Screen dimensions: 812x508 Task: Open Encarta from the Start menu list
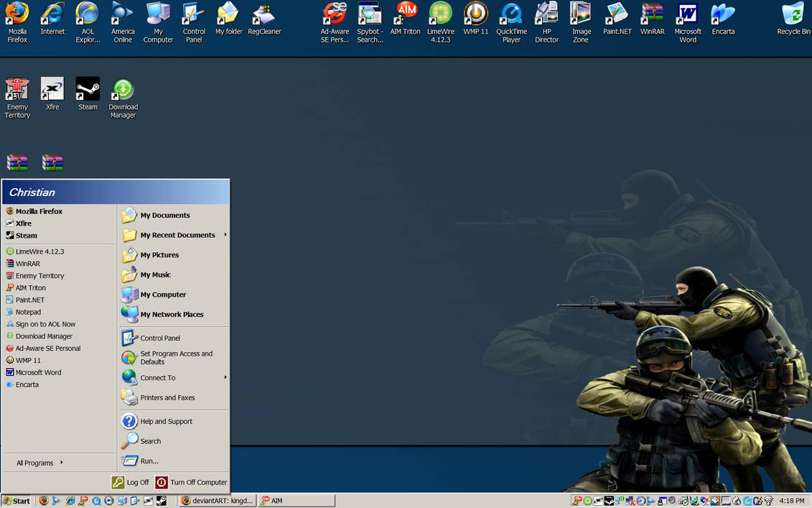pyautogui.click(x=59, y=384)
